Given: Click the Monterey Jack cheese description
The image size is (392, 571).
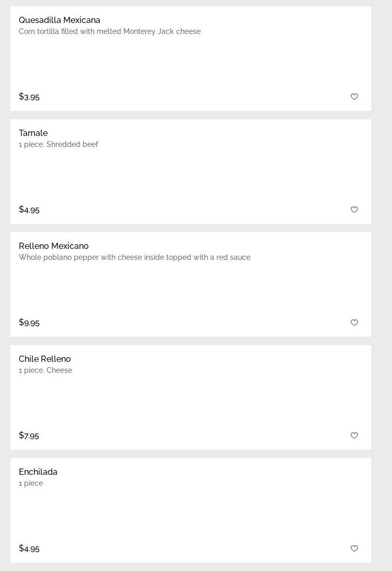Looking at the screenshot, I should [x=110, y=31].
